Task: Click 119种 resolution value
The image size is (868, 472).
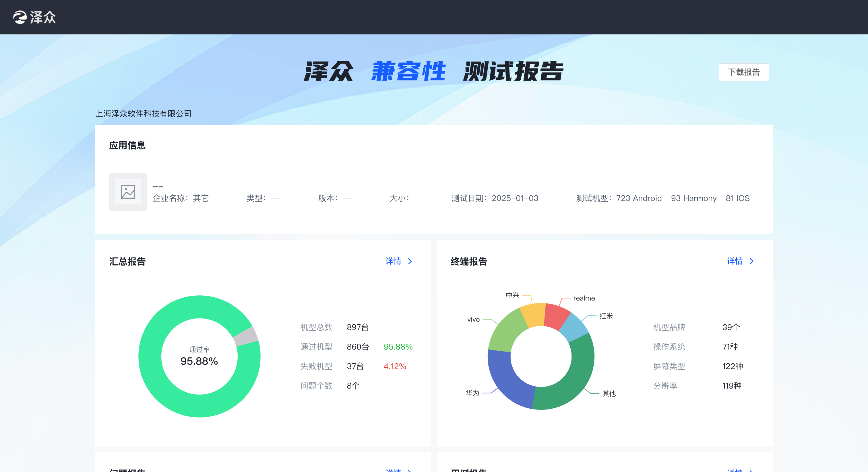Action: [x=732, y=385]
